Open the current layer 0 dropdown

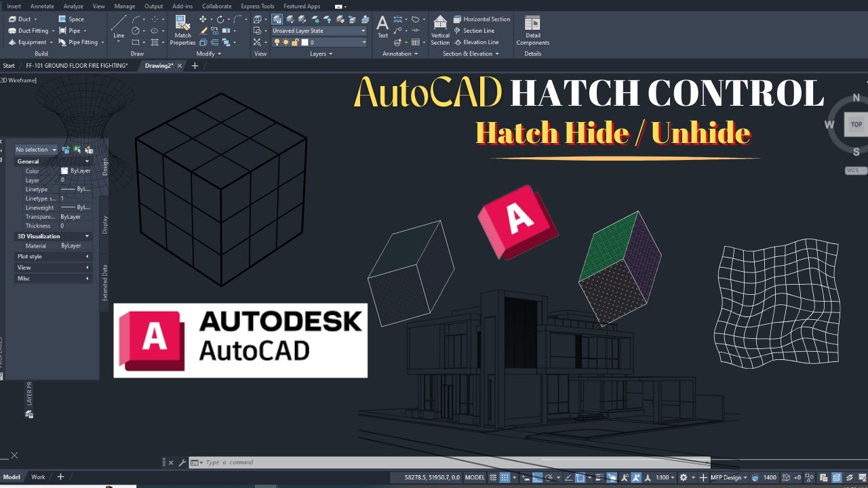[319, 42]
